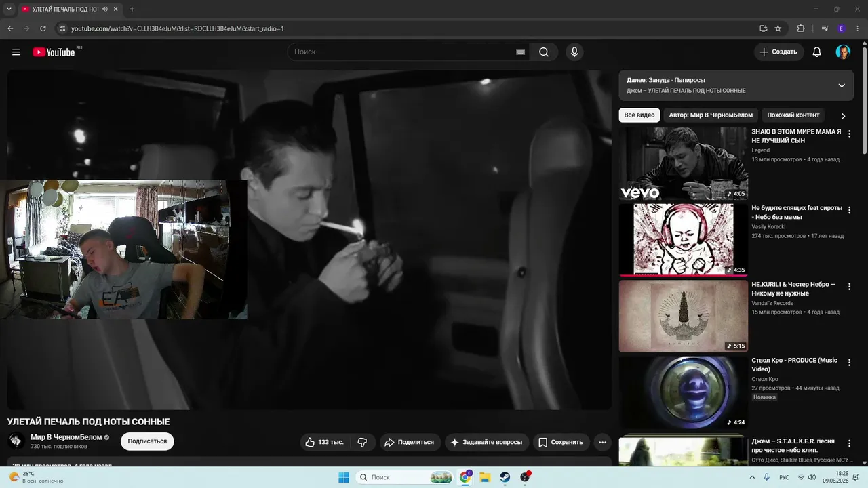868x488 pixels.
Task: Bookmark this page with the star
Action: pos(778,28)
